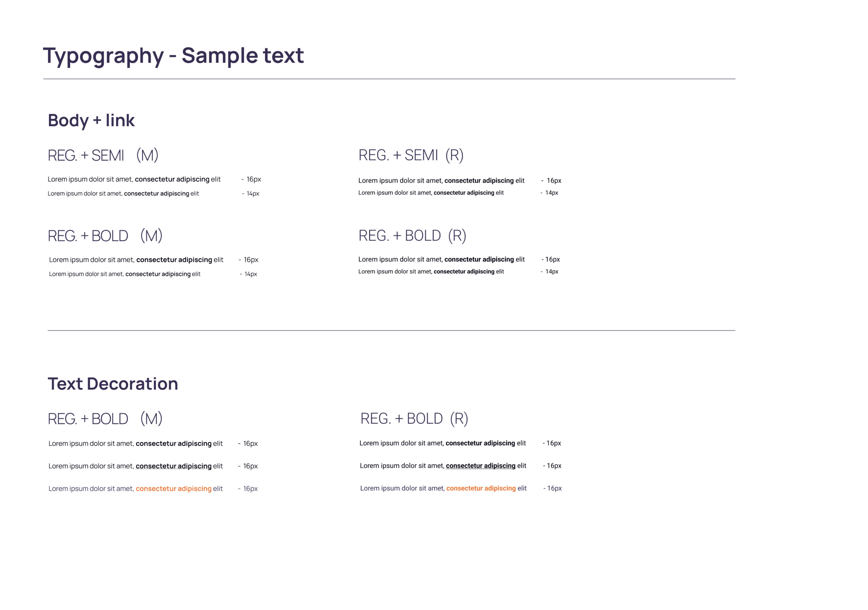
Task: Click "REG. + BOLD (R)" under Text Decoration
Action: [x=414, y=419]
